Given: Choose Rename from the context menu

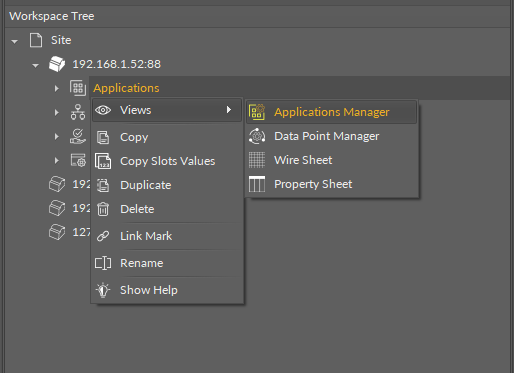Looking at the screenshot, I should tap(167, 263).
